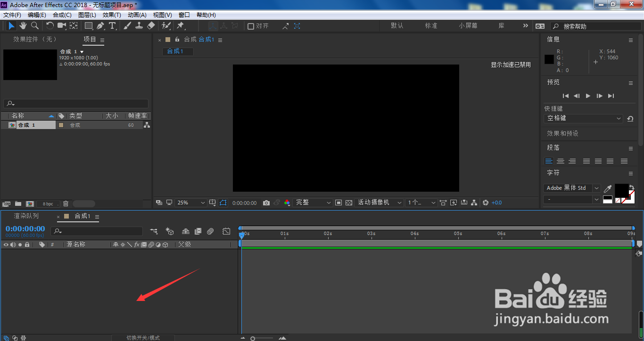Screen dimensions: 644x341
Task: Select the Pen tool
Action: click(100, 26)
